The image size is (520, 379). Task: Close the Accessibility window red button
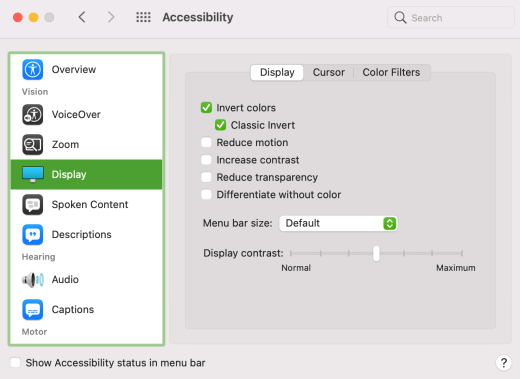(18, 17)
